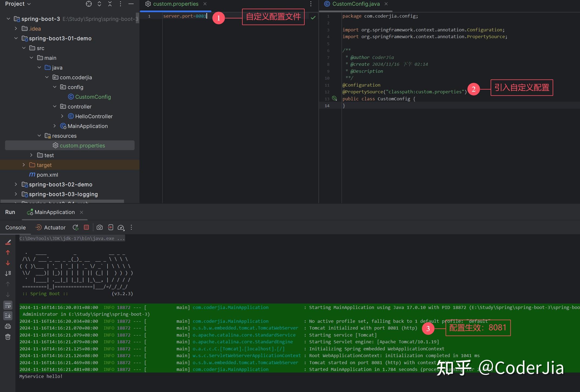
Task: Open Project panel options menu
Action: point(120,4)
